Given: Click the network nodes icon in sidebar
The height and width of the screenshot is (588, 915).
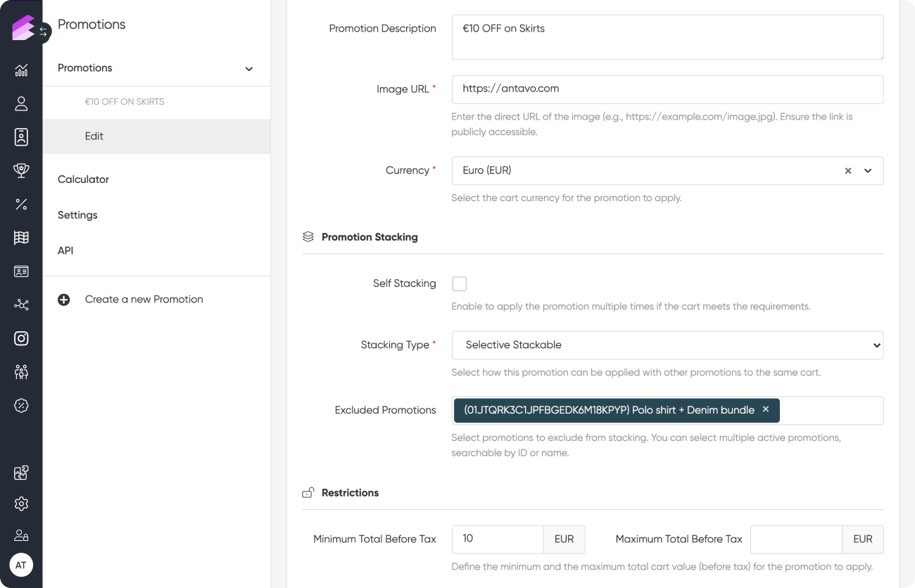Looking at the screenshot, I should click(x=21, y=305).
